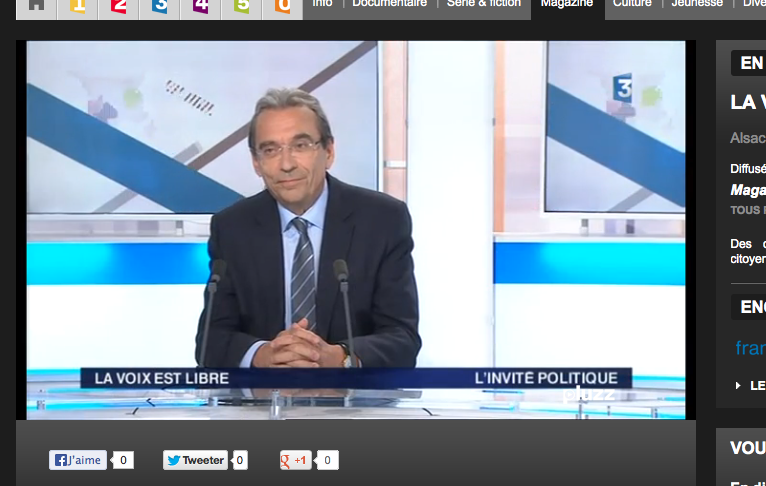Click the video player to play

356,230
